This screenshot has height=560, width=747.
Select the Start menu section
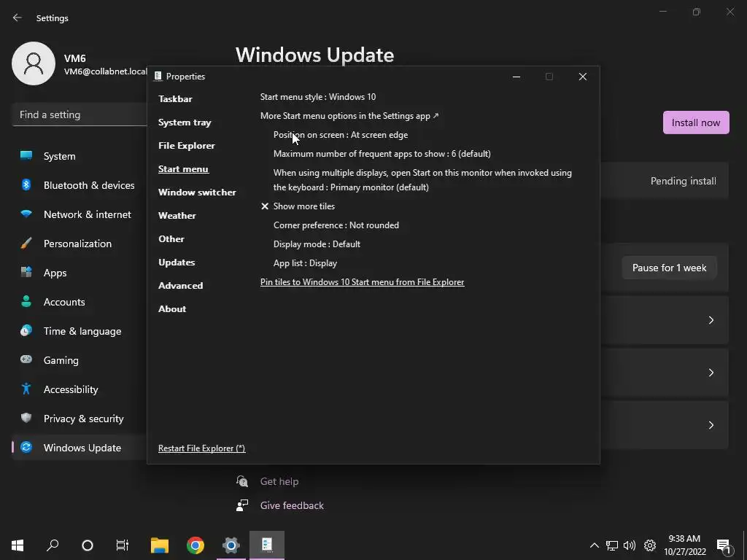point(183,169)
